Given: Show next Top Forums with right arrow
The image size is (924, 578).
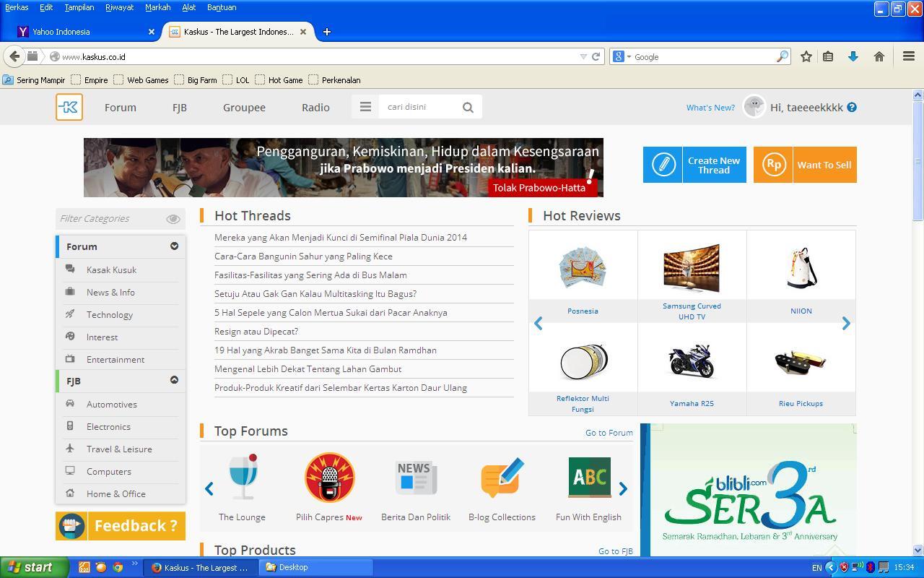Looking at the screenshot, I should pyautogui.click(x=623, y=488).
